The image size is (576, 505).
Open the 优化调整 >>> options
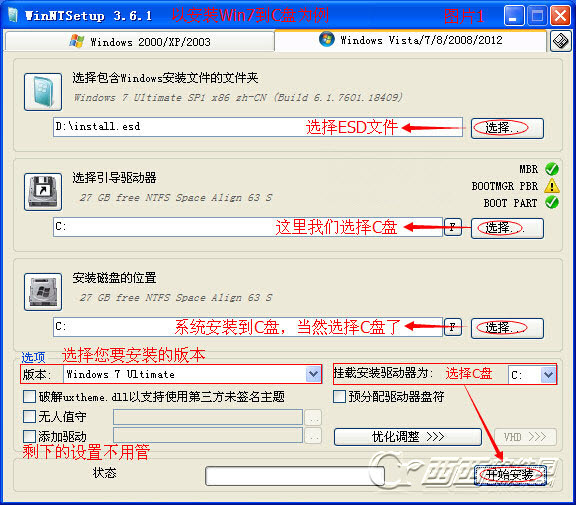tap(408, 437)
